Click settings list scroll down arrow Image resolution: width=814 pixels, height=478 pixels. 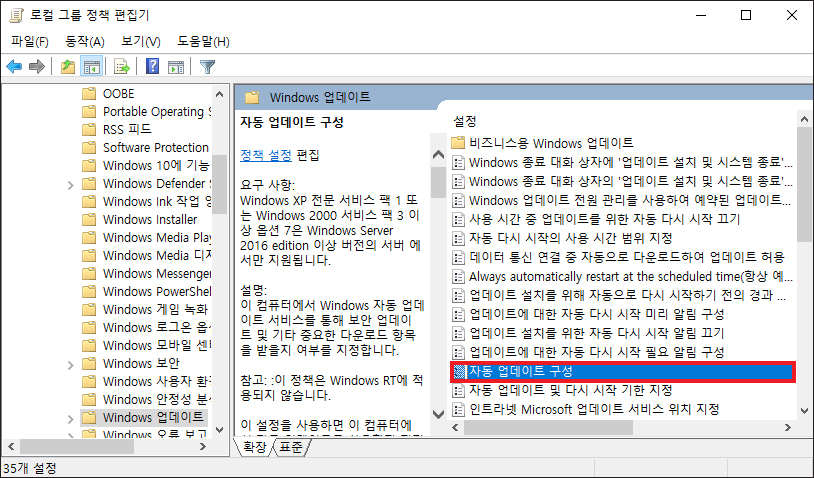(804, 411)
